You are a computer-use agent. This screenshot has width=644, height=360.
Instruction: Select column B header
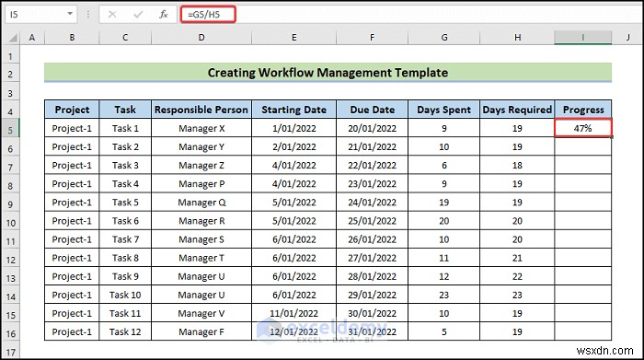pyautogui.click(x=72, y=38)
